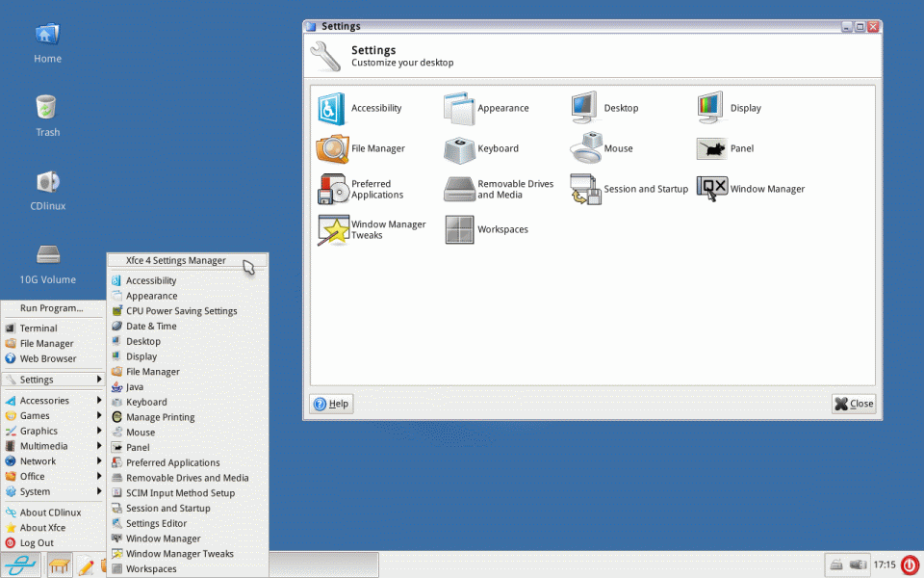This screenshot has width=924, height=578.
Task: Choose Log Out from main menu
Action: coord(53,543)
